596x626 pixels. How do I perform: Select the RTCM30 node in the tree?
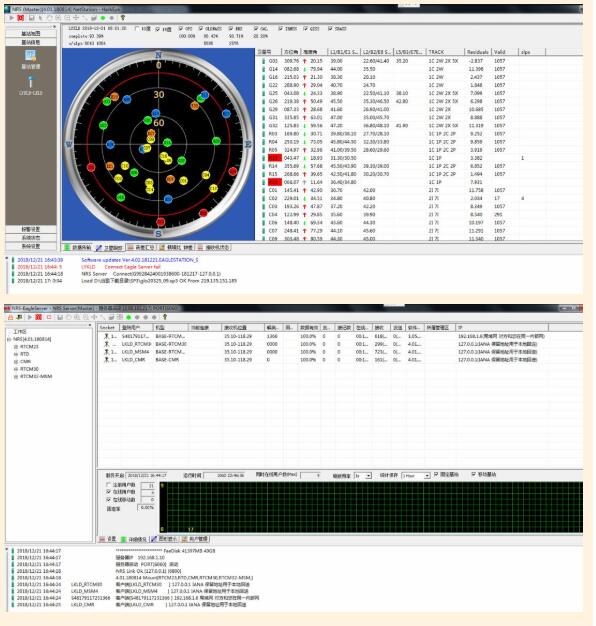pos(29,369)
